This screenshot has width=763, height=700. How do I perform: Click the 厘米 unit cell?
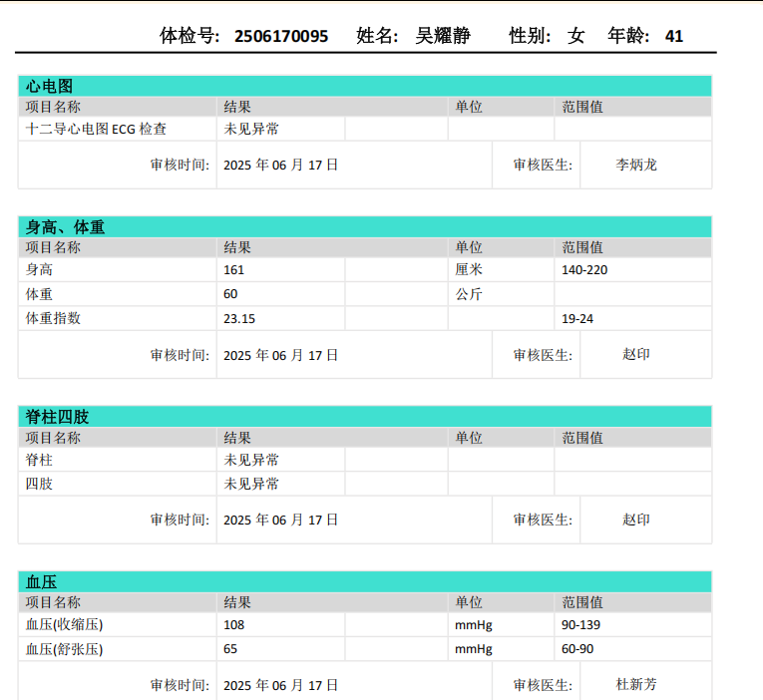(469, 270)
